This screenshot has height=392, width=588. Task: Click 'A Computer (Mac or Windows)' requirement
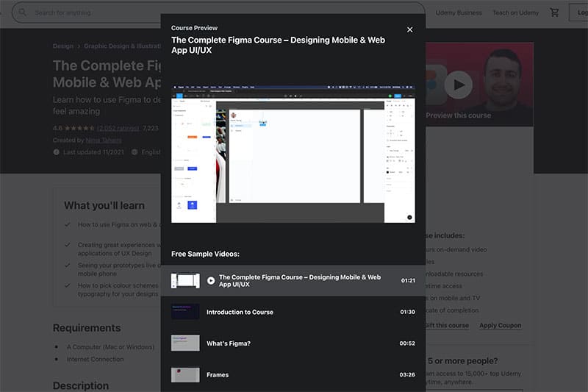point(110,347)
